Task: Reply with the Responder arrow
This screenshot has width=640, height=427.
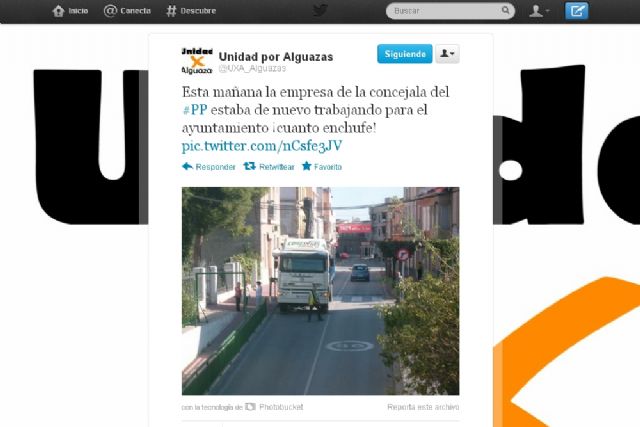Action: (209, 167)
